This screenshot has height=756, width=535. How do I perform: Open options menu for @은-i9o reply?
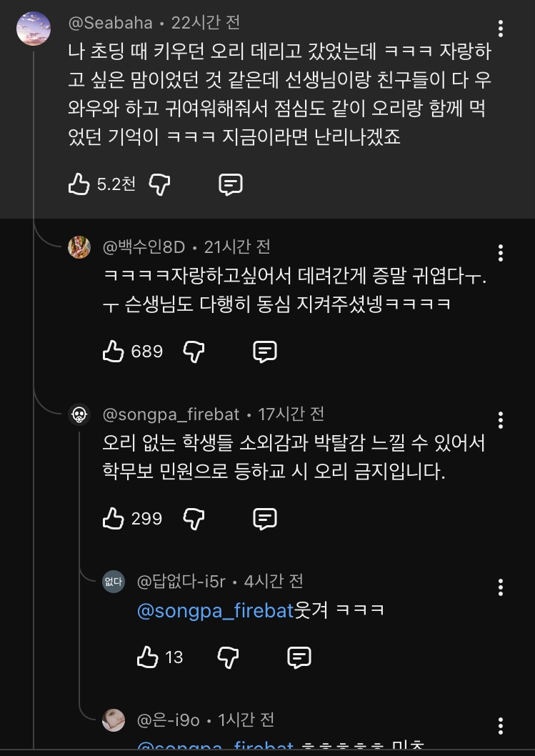(x=501, y=725)
